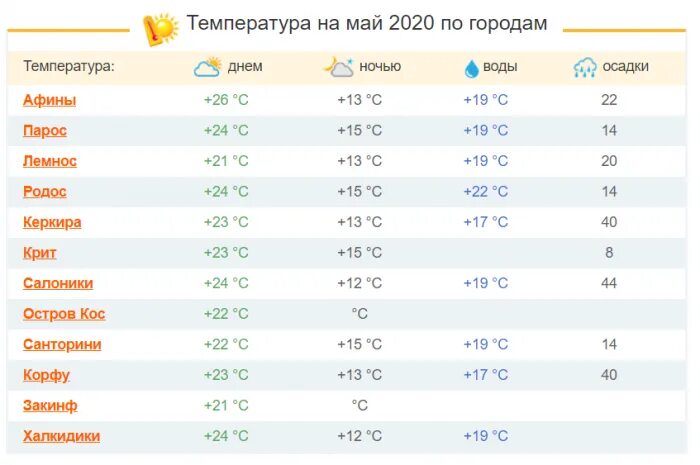Open the Родос city link
Viewport: 700px width, 465px height.
(45, 192)
